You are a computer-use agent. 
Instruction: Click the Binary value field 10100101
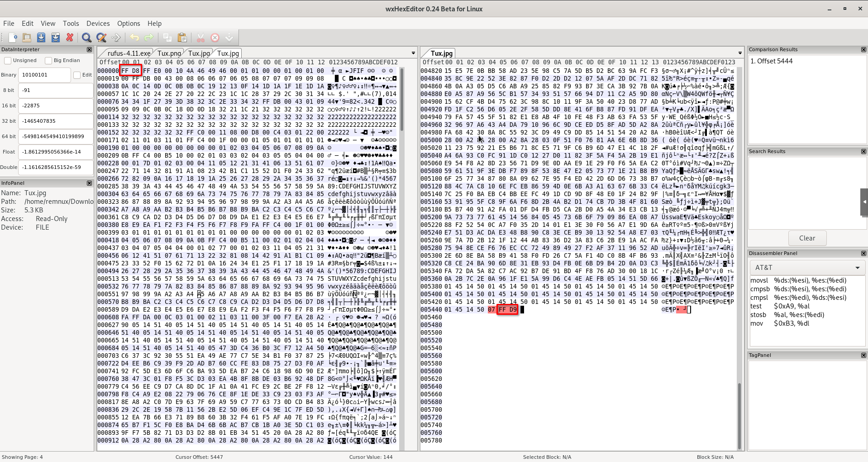[x=44, y=75]
